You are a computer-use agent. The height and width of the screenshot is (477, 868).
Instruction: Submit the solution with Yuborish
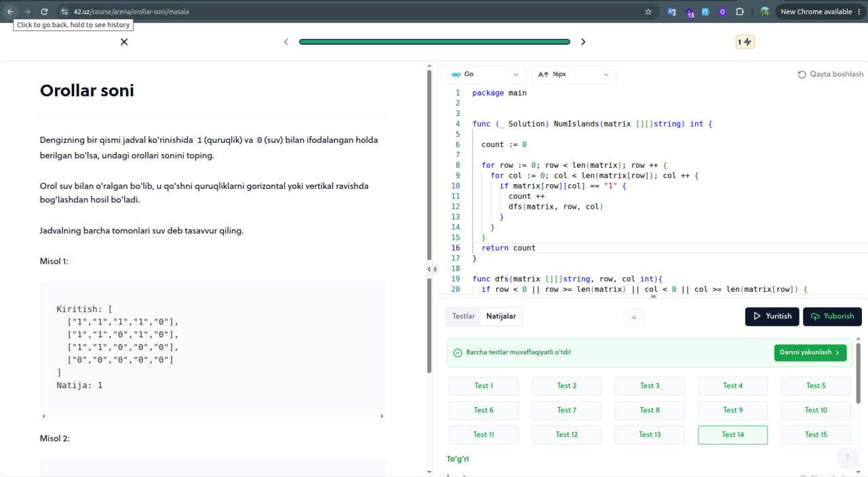coord(833,316)
